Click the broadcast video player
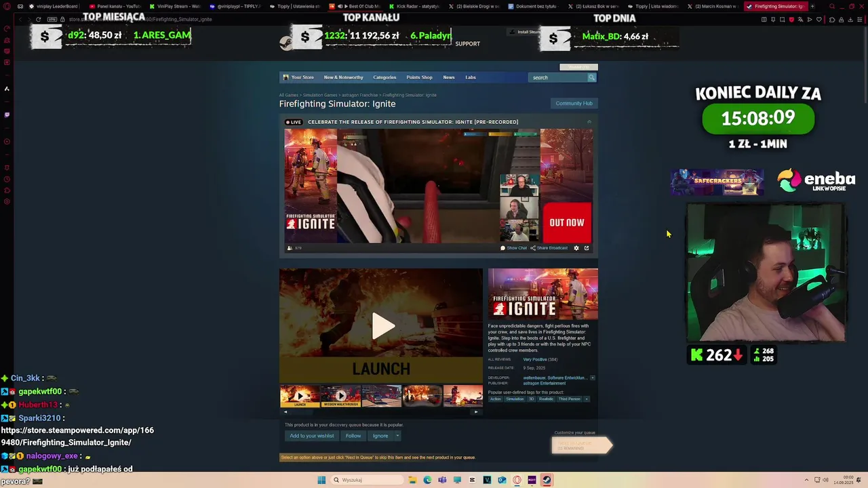 pos(438,186)
